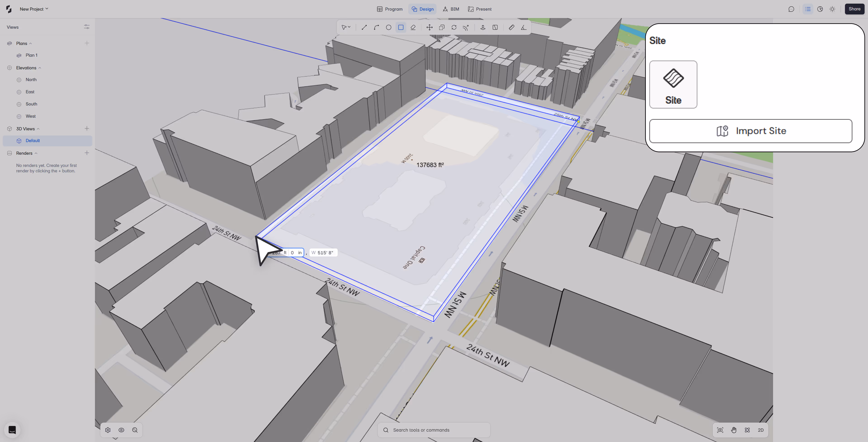Click the Site tile in Site panel

tap(673, 84)
